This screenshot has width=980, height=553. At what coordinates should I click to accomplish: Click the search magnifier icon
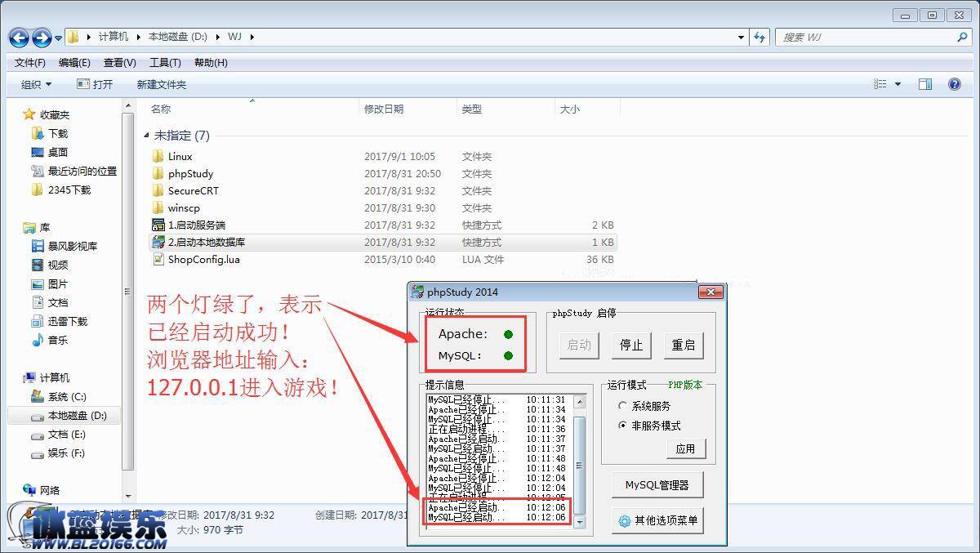961,37
